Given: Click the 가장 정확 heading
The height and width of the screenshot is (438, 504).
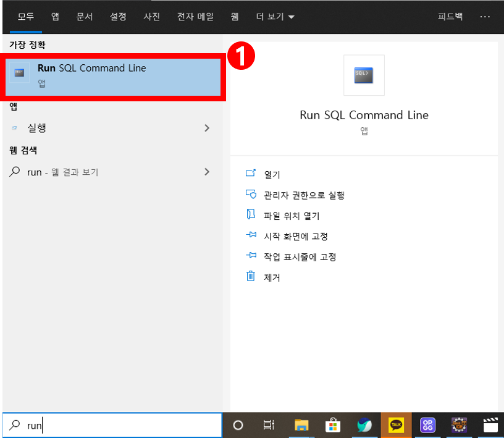Looking at the screenshot, I should 27,44.
